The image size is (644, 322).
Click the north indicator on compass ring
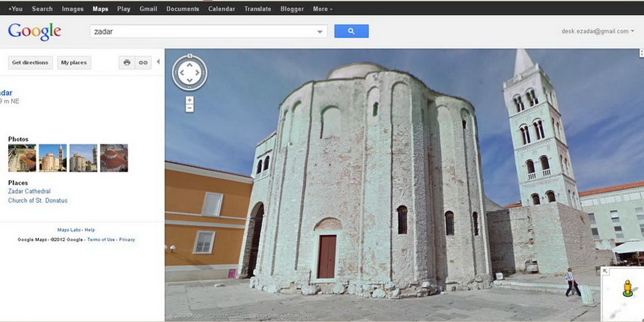(x=189, y=55)
